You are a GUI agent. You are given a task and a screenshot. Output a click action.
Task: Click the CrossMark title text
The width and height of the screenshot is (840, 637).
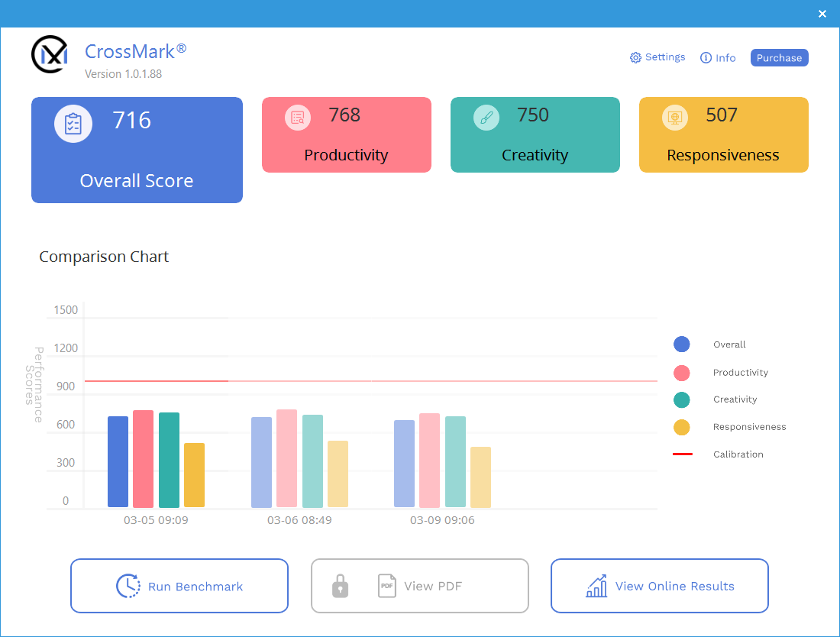tap(135, 51)
